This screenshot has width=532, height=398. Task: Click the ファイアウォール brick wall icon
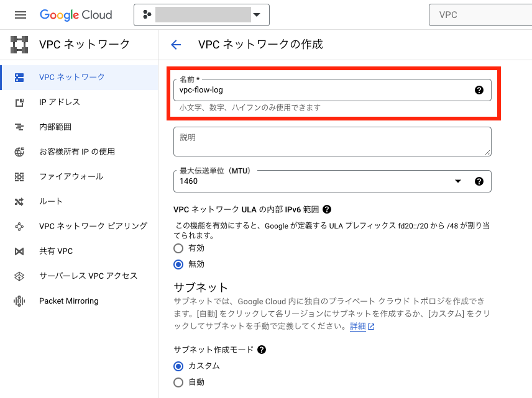tap(19, 177)
